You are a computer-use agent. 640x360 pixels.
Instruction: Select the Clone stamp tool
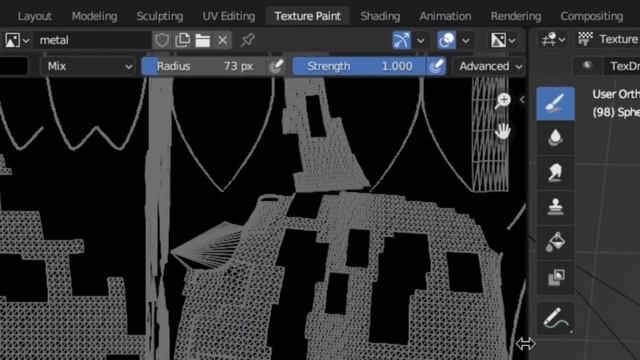pos(555,207)
